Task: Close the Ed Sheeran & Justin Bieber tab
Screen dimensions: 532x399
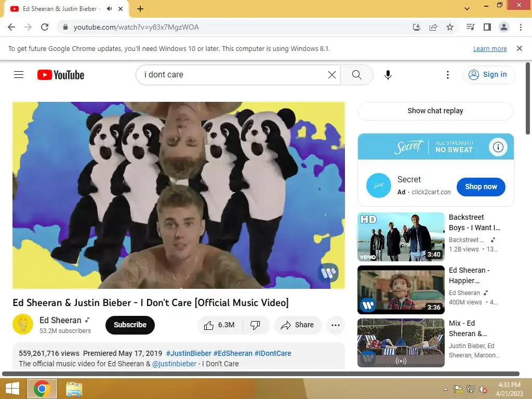Action: pos(121,9)
